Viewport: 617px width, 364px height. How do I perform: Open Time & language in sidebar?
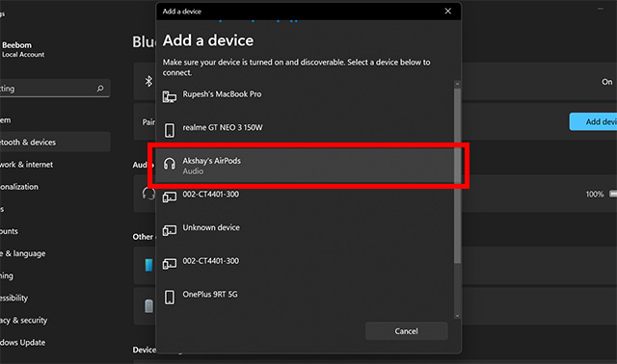pos(55,253)
